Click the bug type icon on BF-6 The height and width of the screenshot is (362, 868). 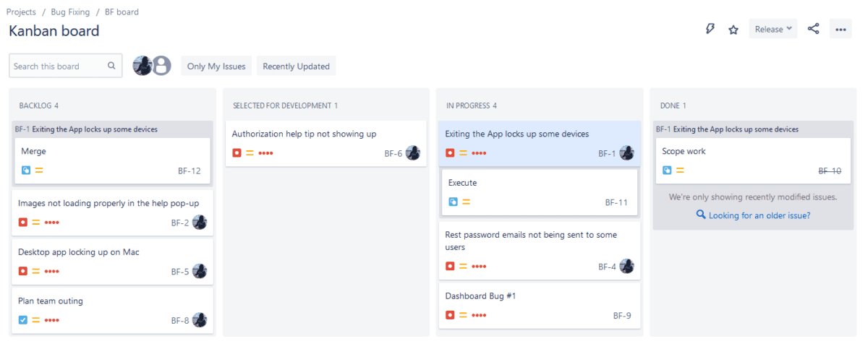tap(237, 153)
